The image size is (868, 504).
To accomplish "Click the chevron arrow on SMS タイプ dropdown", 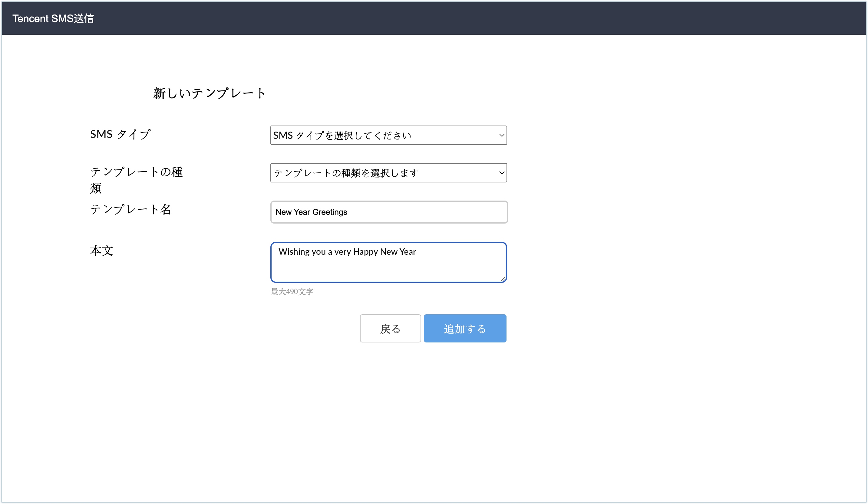I will pyautogui.click(x=501, y=135).
